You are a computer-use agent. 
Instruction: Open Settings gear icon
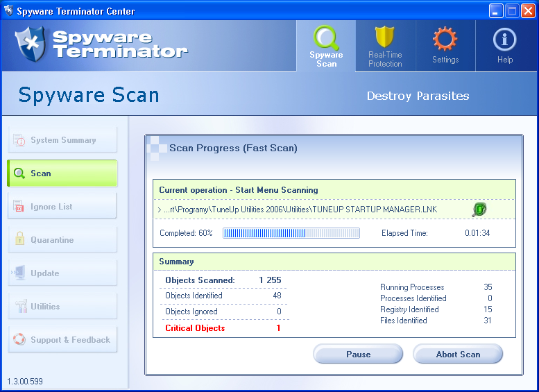[445, 39]
